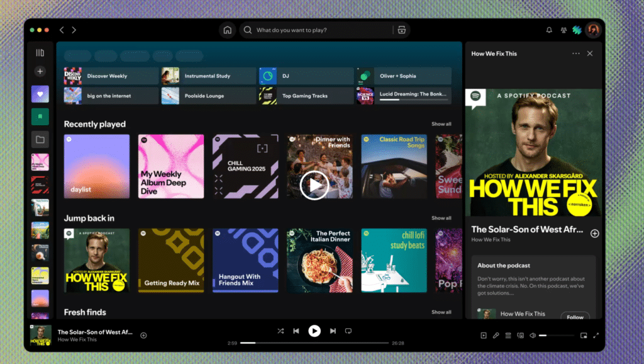Follow the How We Fix This podcast
Screen dimensions: 644x364
(575, 316)
